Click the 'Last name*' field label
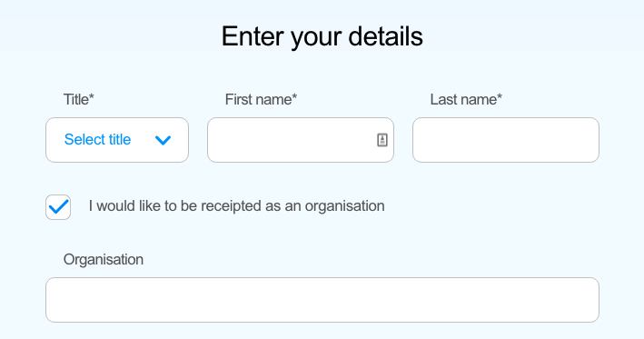644x339 pixels. pyautogui.click(x=466, y=99)
